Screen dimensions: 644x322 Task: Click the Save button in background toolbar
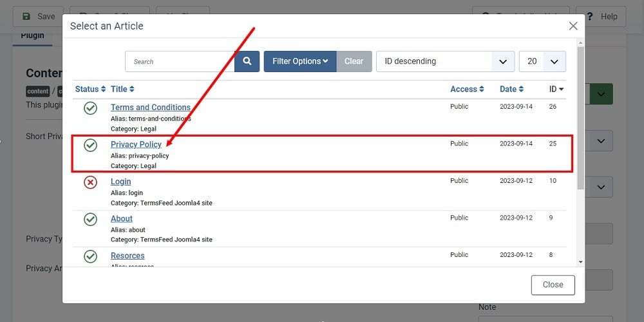[x=38, y=17]
